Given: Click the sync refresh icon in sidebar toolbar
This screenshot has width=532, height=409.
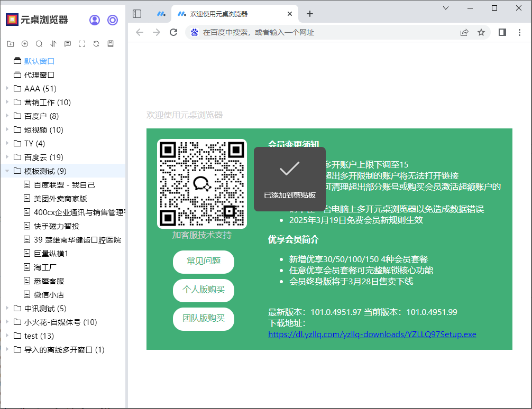Looking at the screenshot, I should [x=96, y=44].
